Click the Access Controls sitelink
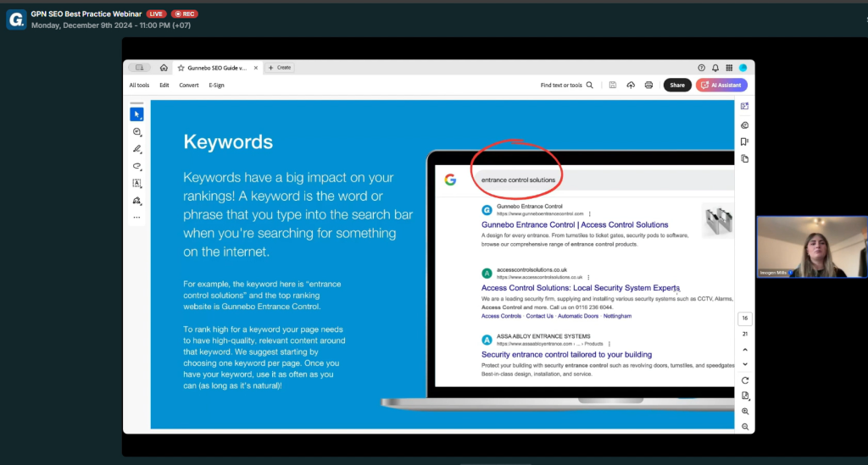Viewport: 868px width, 465px height. coord(501,316)
